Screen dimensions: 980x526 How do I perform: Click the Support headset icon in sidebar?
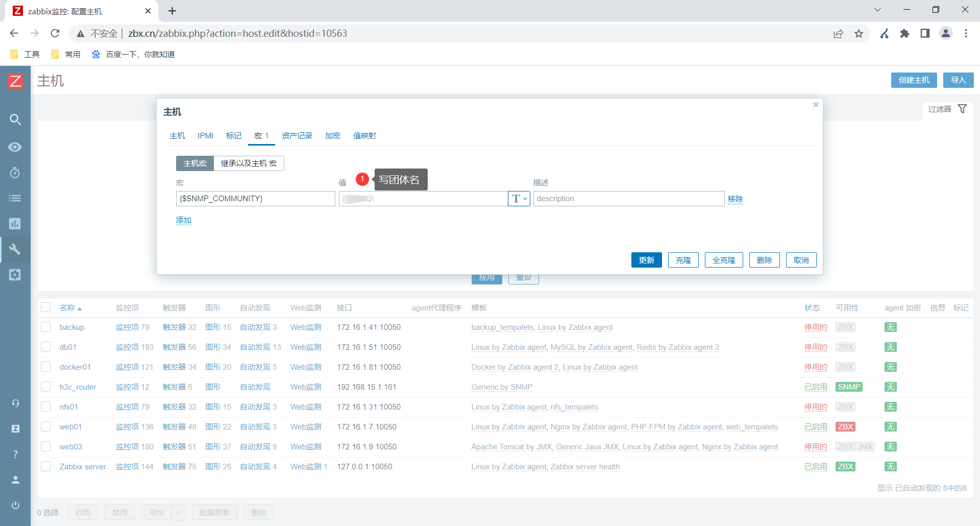point(15,403)
